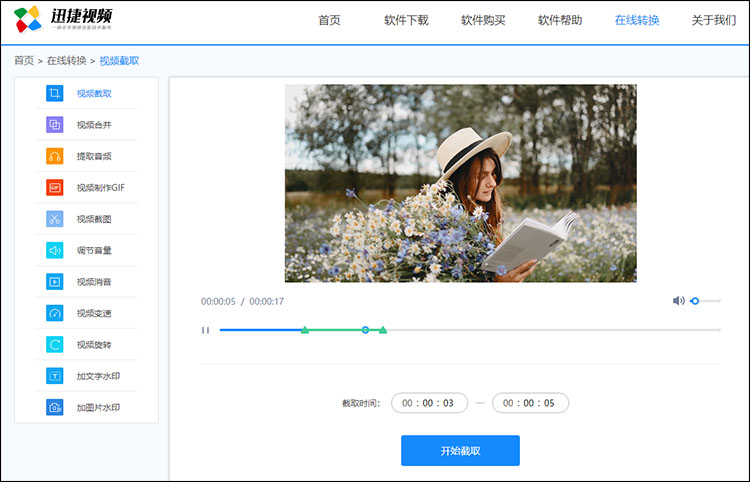
Task: Click the playback position circle on progress bar
Action: 365,330
